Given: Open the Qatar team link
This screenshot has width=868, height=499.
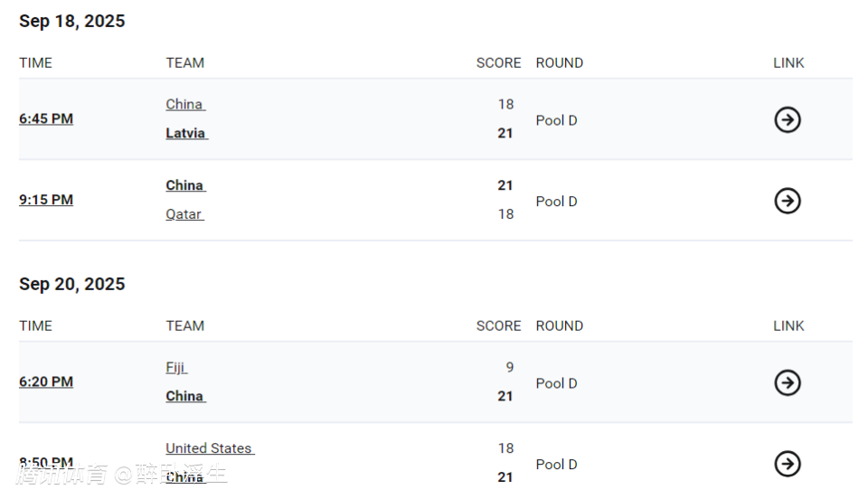Looking at the screenshot, I should pos(184,214).
